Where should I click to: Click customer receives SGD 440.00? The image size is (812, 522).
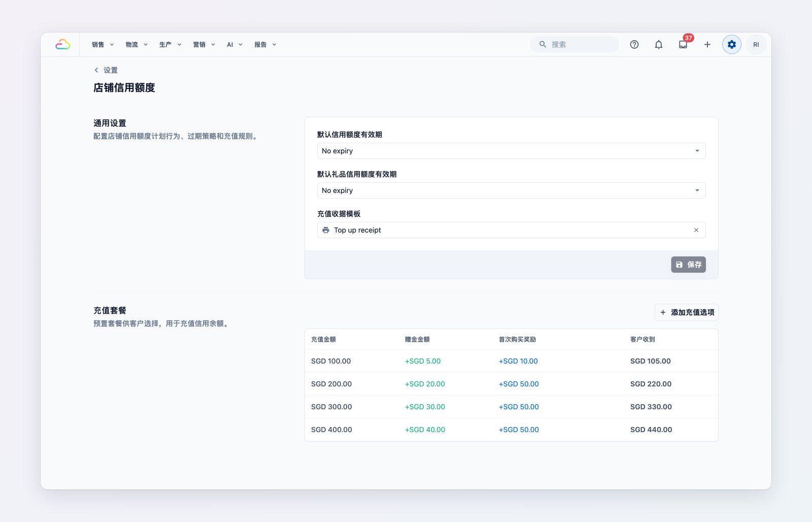coord(651,430)
